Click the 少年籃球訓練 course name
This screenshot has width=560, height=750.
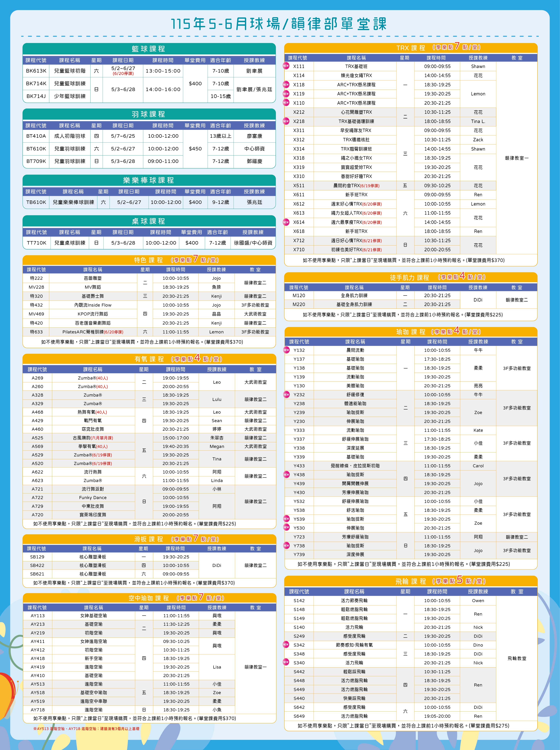[70, 96]
